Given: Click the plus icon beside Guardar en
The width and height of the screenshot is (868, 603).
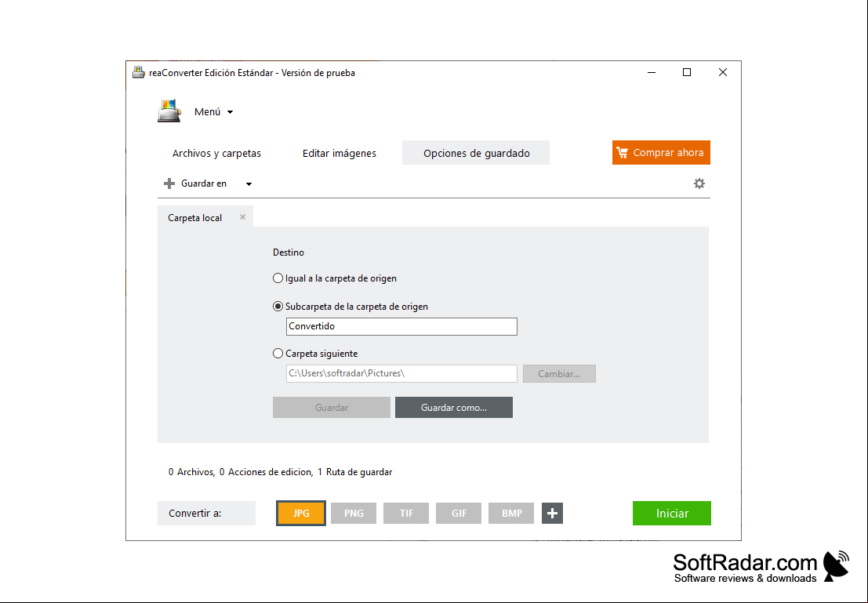Looking at the screenshot, I should click(169, 183).
